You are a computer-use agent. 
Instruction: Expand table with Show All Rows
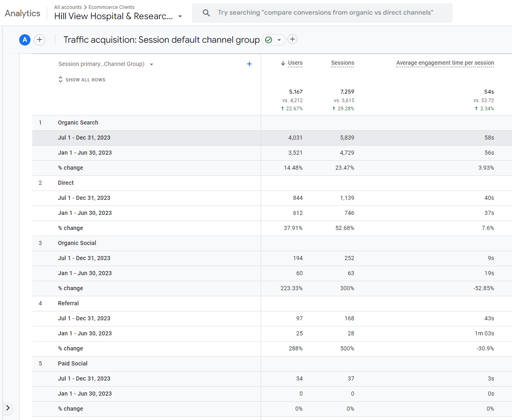click(82, 80)
